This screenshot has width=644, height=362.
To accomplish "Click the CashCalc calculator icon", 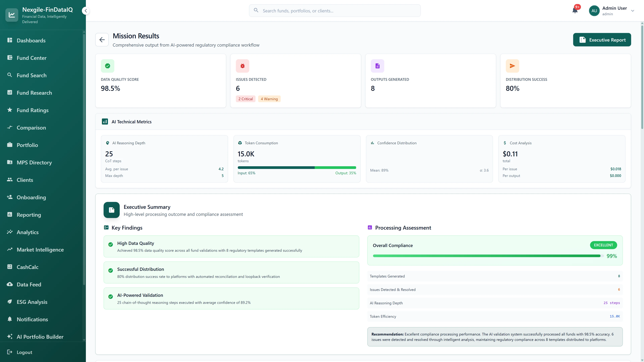I will point(10,267).
